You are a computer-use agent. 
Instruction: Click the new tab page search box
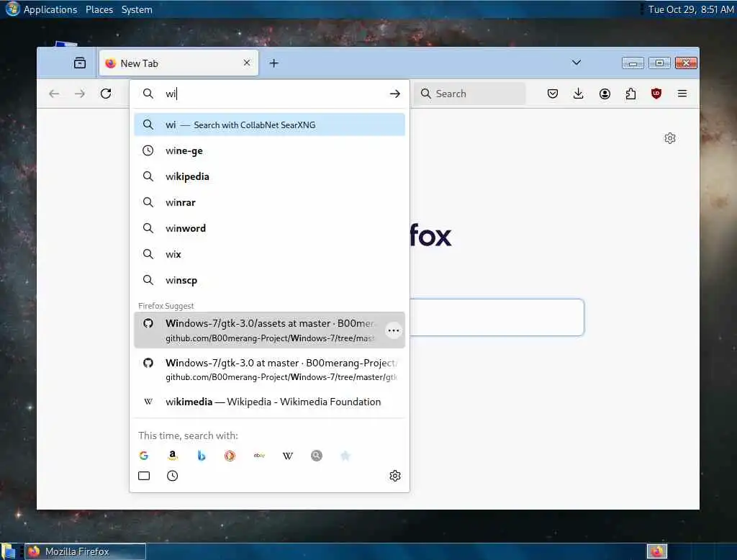(x=497, y=317)
